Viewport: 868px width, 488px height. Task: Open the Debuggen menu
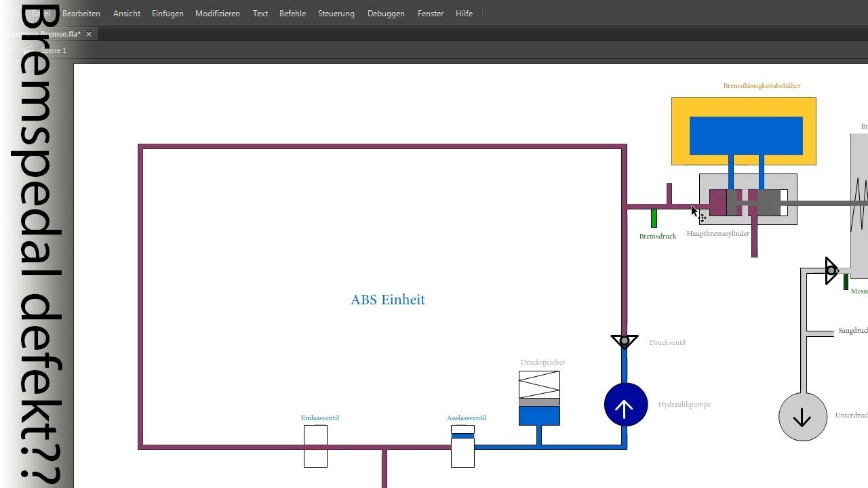coord(387,14)
